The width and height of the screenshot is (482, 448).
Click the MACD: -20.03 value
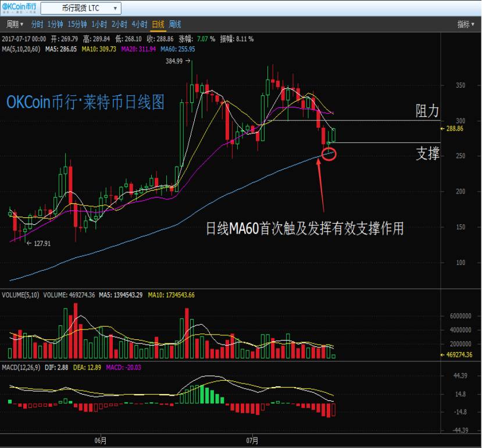point(124,367)
